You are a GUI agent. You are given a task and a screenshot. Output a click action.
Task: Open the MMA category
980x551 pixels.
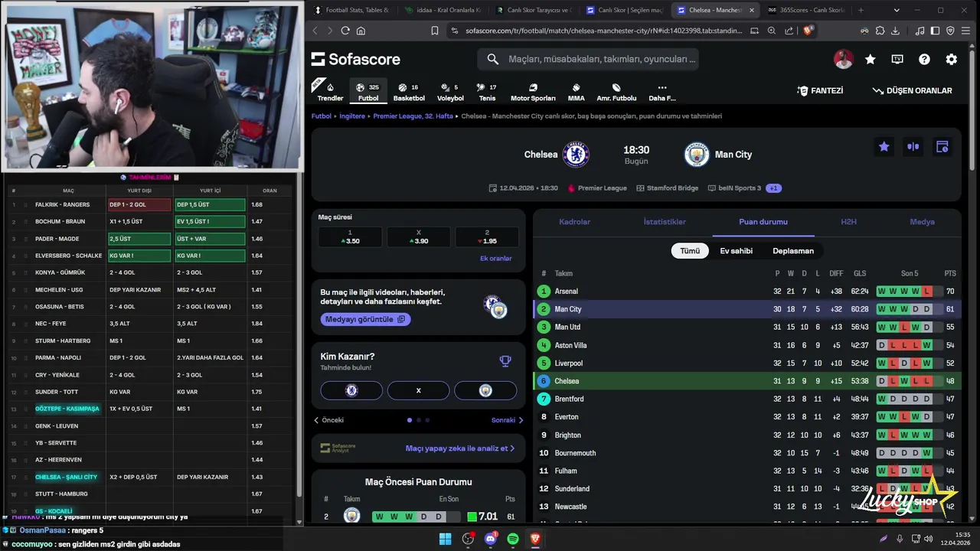coord(576,92)
